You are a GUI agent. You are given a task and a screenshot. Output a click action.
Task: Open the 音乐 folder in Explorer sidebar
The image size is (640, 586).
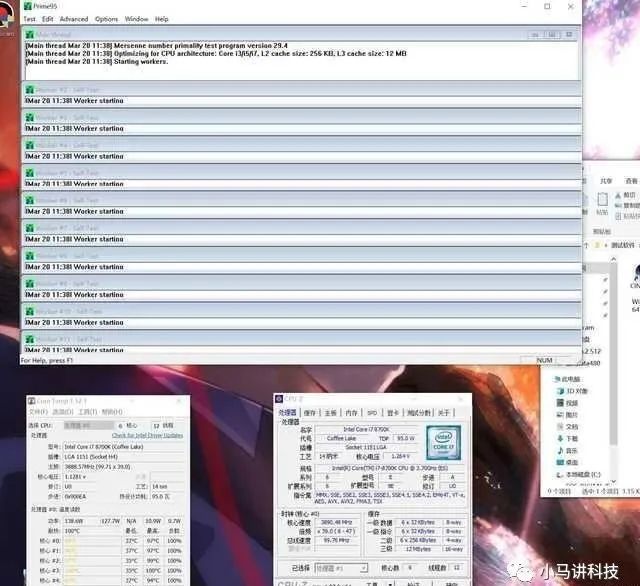pos(568,451)
